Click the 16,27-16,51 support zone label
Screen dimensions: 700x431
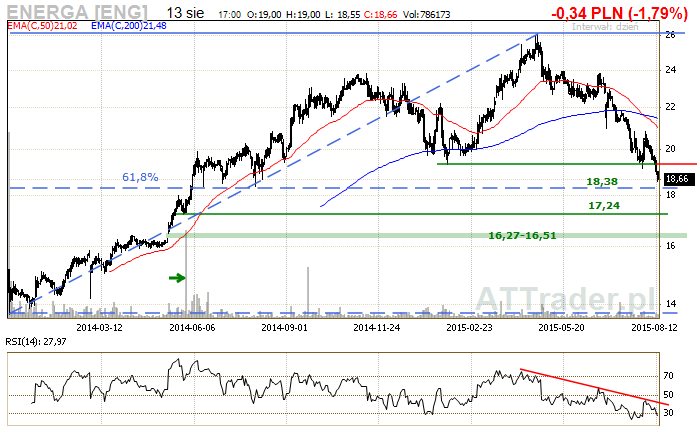[522, 235]
